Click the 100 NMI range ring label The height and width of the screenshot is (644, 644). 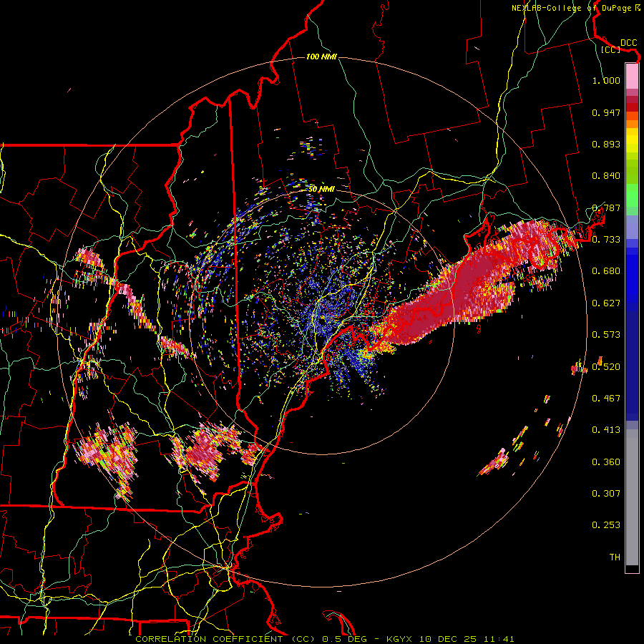321,57
